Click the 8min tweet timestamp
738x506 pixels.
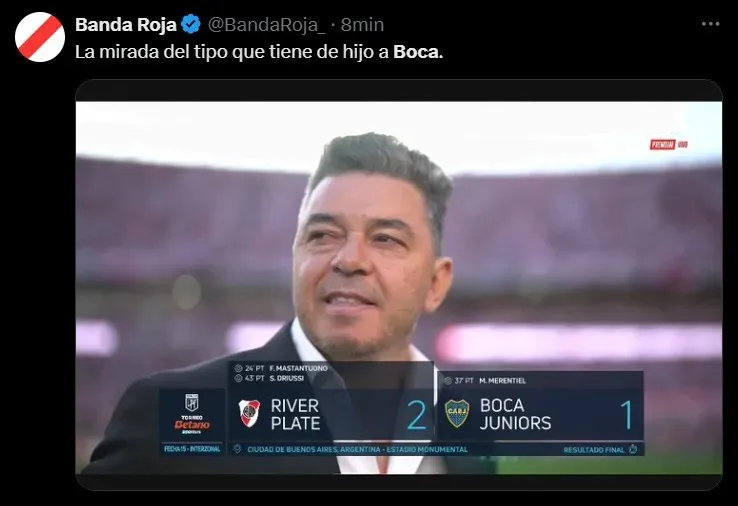[x=362, y=24]
